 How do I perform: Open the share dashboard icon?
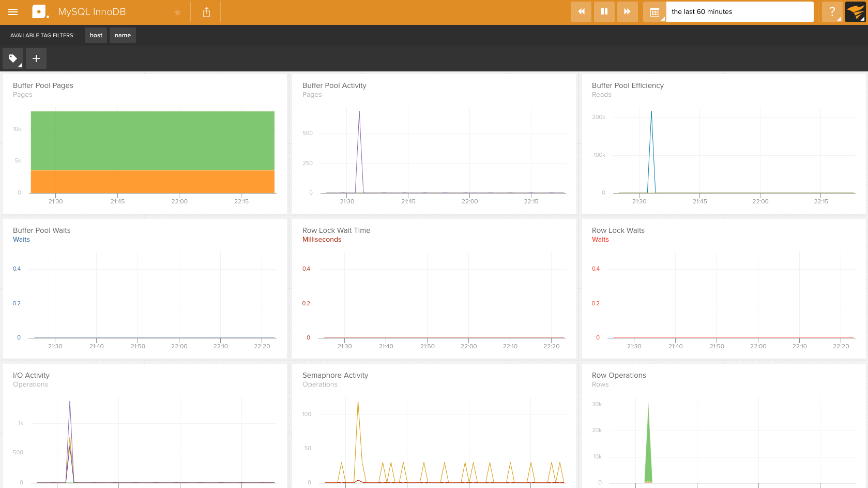tap(206, 12)
